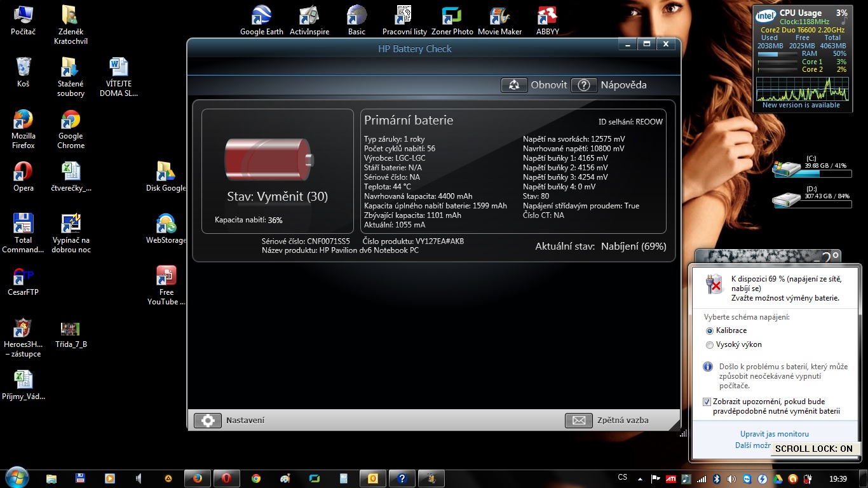Select the Disk Google desktop icon
Screen dimensions: 868x488
tap(166, 177)
